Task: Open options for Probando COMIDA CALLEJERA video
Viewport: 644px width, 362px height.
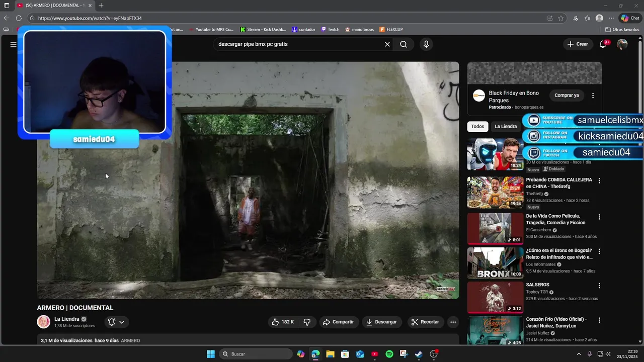Action: click(599, 180)
